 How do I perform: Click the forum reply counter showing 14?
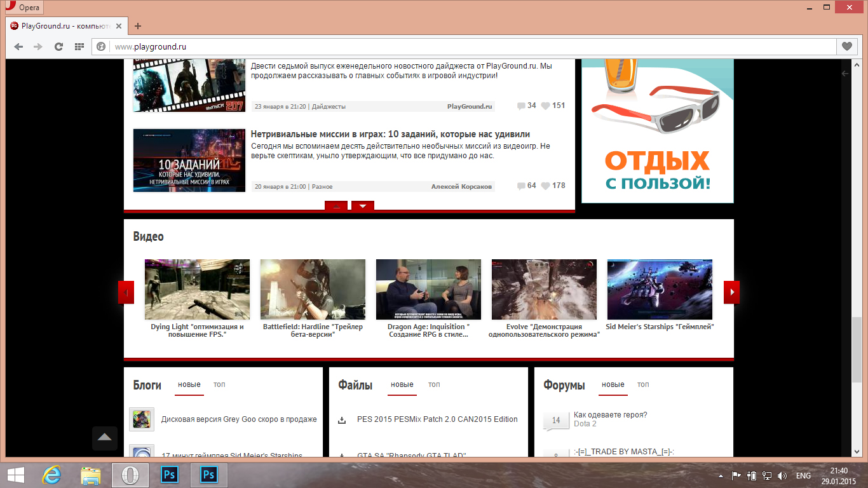coord(556,421)
